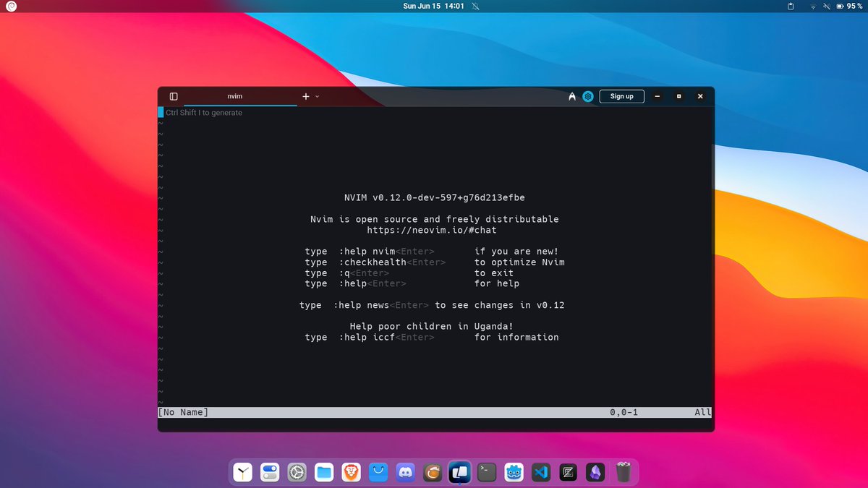Viewport: 868px width, 488px height.
Task: Launch Godot engine from dock
Action: (x=514, y=472)
